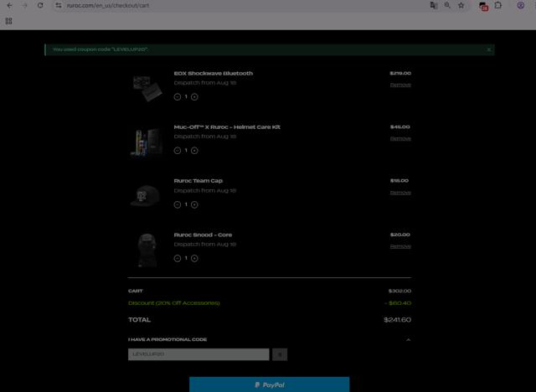Viewport: 536px width, 392px height.
Task: Click the zoom magnifier icon in address bar
Action: click(x=447, y=6)
